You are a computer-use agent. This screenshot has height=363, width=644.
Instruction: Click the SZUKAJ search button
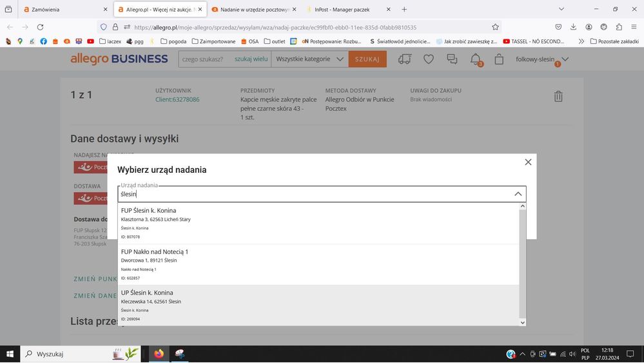coord(367,59)
